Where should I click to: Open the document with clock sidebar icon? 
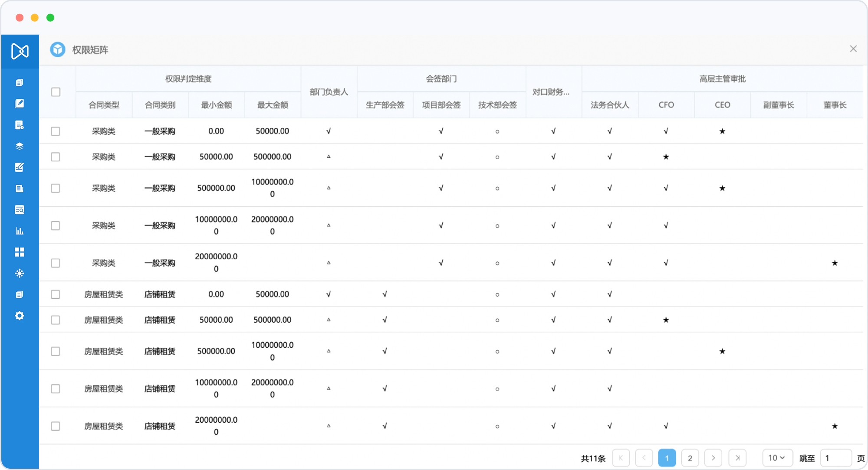(x=20, y=125)
